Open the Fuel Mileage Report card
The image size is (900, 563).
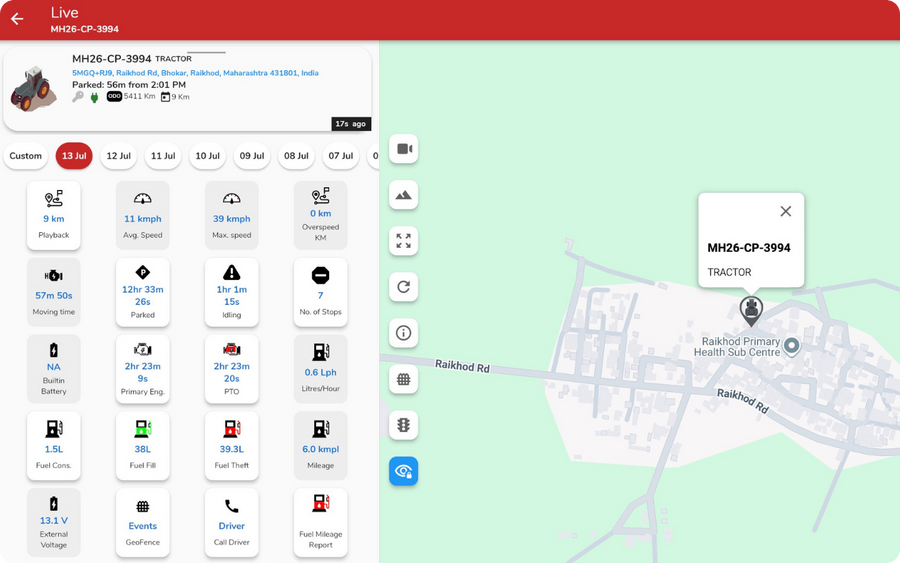[x=320, y=523]
